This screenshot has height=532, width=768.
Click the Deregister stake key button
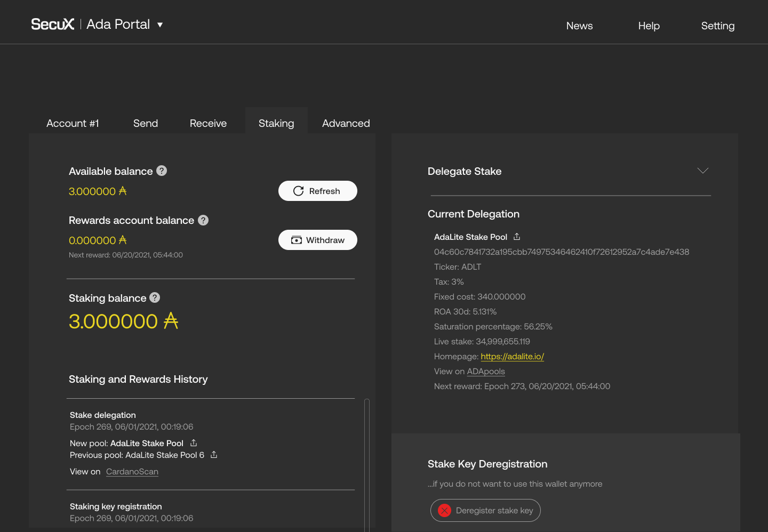(485, 510)
